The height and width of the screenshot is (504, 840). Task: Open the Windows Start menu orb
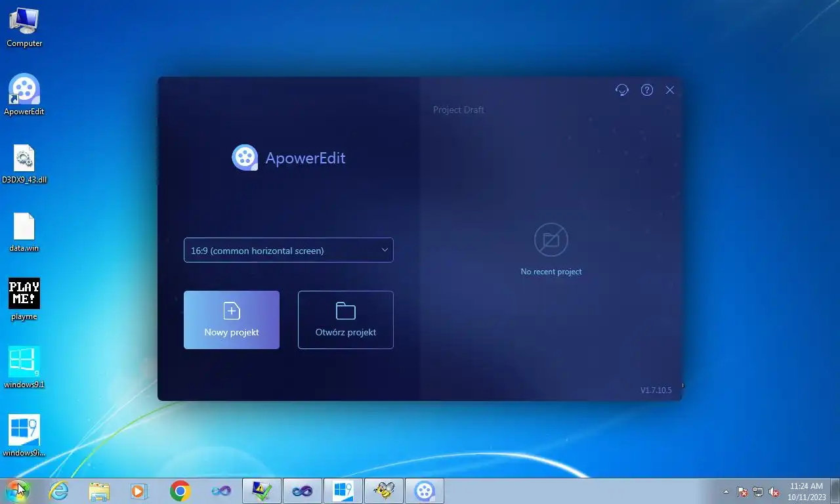click(18, 491)
